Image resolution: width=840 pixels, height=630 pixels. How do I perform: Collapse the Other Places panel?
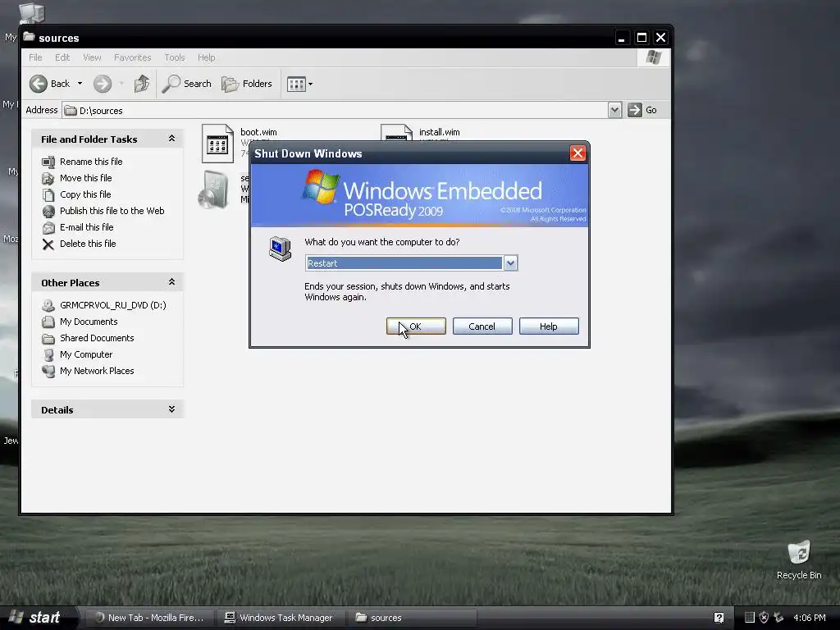point(172,282)
